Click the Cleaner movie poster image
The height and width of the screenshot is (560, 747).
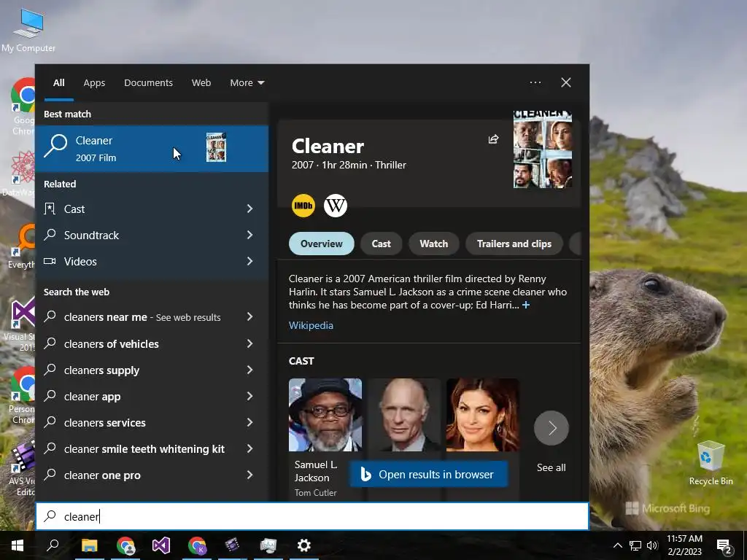[x=543, y=149]
